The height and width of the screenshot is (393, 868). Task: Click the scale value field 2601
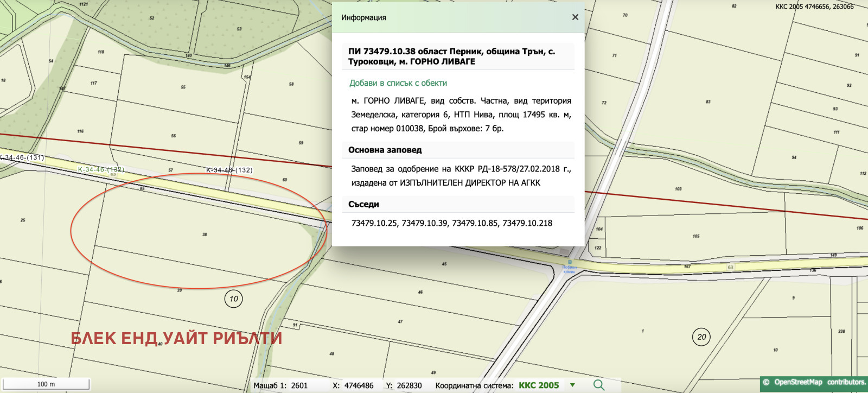pos(299,385)
